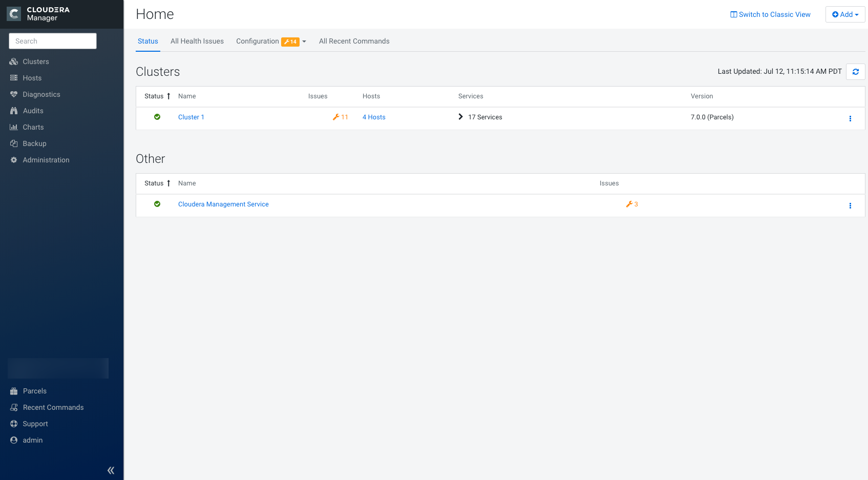Image resolution: width=868 pixels, height=480 pixels.
Task: Click Switch to Classic View
Action: click(x=770, y=14)
